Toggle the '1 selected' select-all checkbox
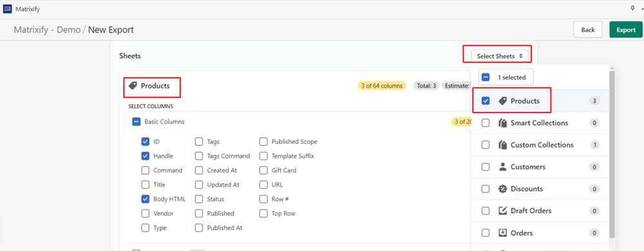Screen dimensions: 644x251 tap(486, 77)
